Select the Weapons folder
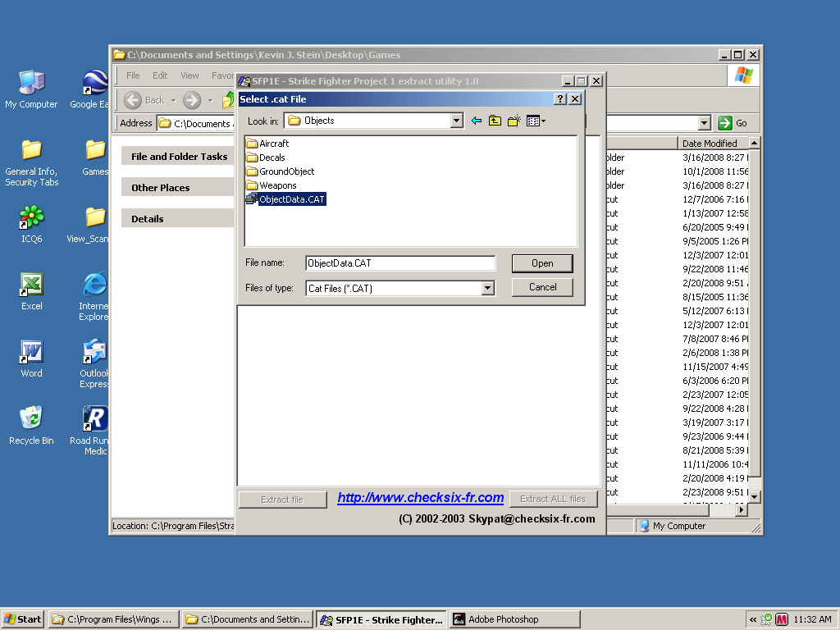The height and width of the screenshot is (630, 840). pyautogui.click(x=271, y=185)
